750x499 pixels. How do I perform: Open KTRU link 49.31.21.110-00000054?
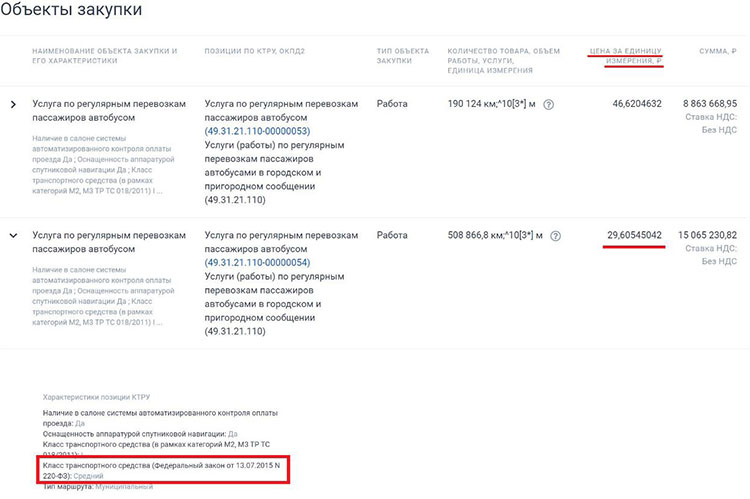click(x=257, y=263)
